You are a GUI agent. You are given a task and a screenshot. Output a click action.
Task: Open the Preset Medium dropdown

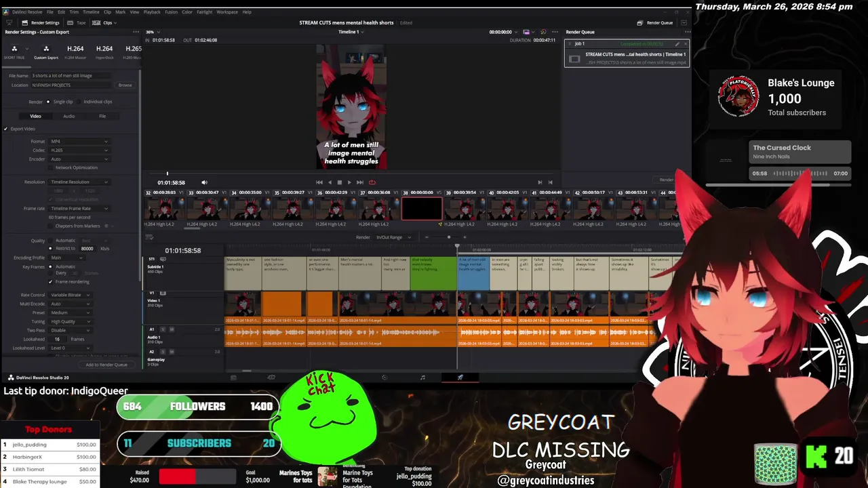point(70,312)
